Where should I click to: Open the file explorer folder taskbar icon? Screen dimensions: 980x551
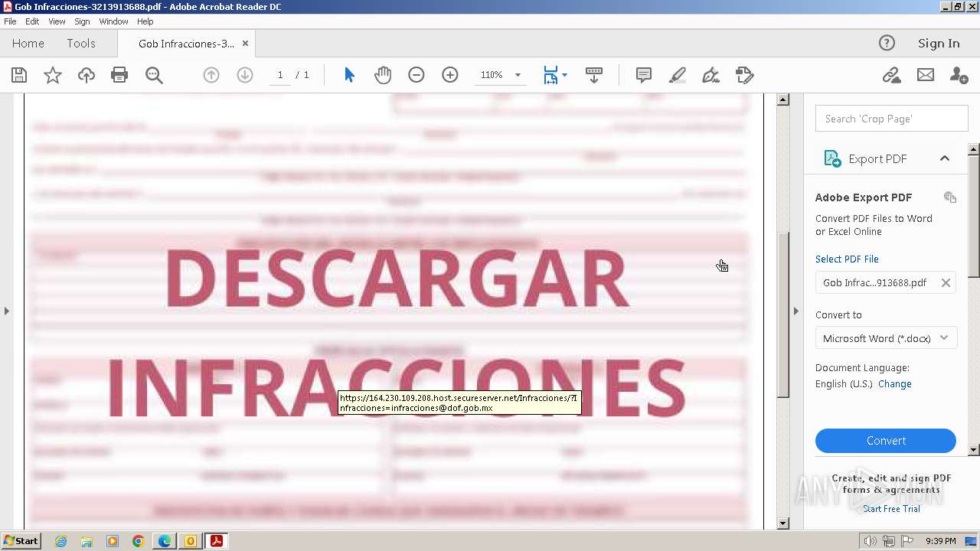(x=87, y=541)
